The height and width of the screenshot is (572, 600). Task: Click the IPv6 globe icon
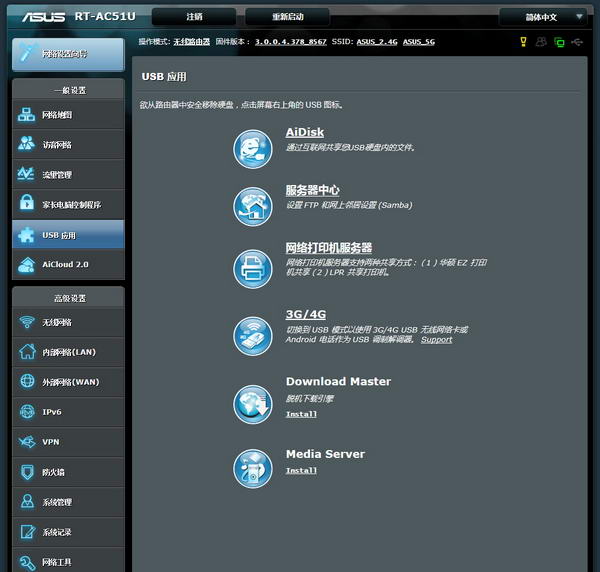click(27, 411)
